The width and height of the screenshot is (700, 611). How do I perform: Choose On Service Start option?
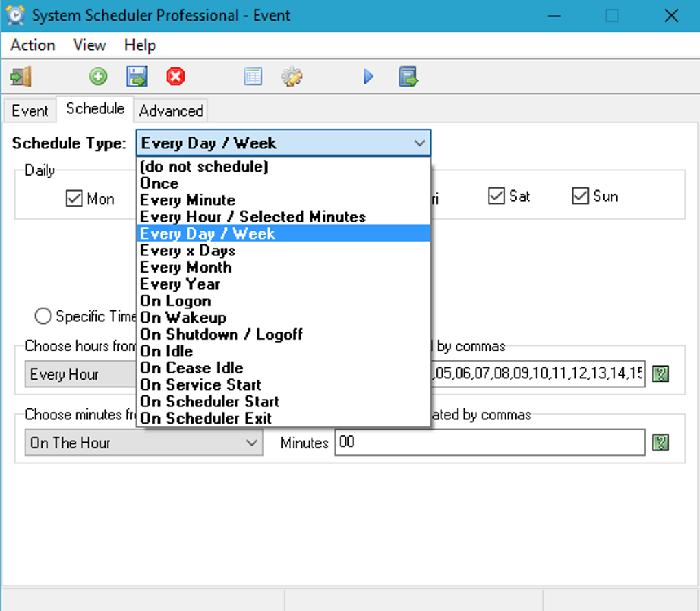click(283, 384)
